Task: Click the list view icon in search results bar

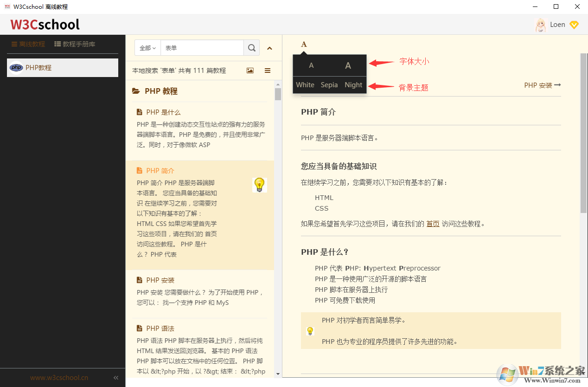Action: coord(268,70)
